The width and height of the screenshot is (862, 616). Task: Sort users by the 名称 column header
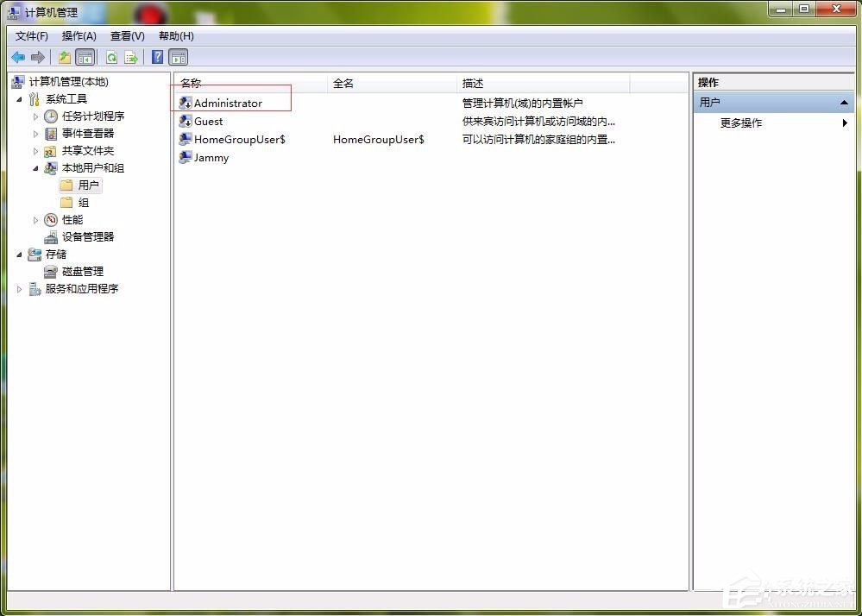click(190, 83)
